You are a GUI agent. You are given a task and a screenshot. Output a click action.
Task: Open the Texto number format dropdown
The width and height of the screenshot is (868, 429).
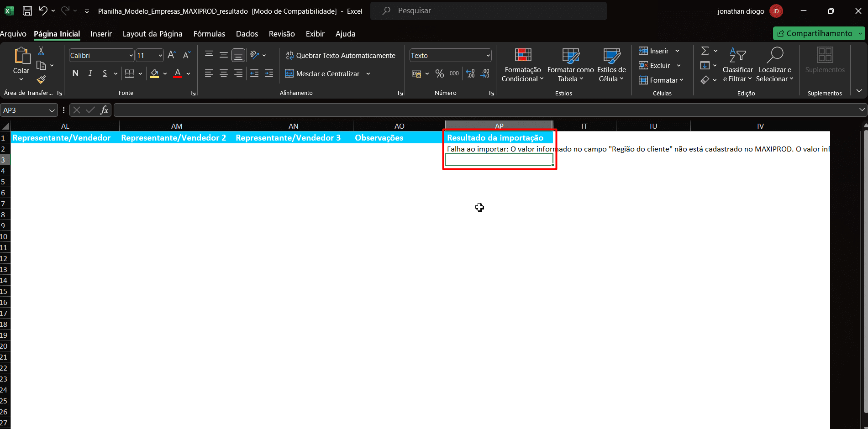pos(488,56)
